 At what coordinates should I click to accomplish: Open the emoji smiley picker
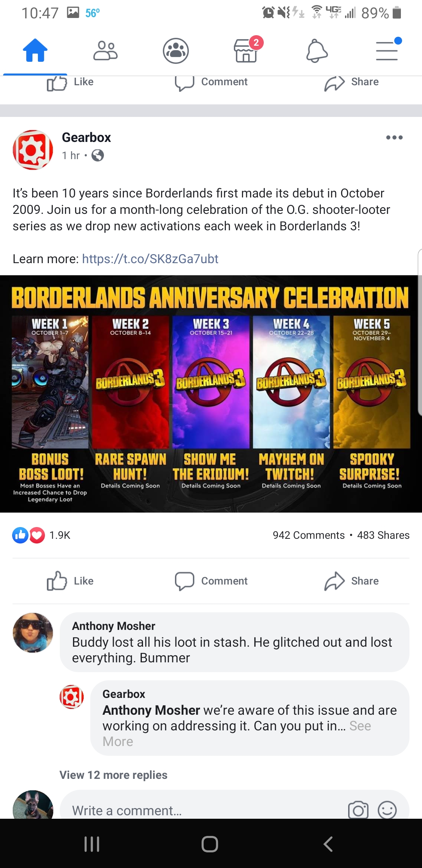[387, 809]
